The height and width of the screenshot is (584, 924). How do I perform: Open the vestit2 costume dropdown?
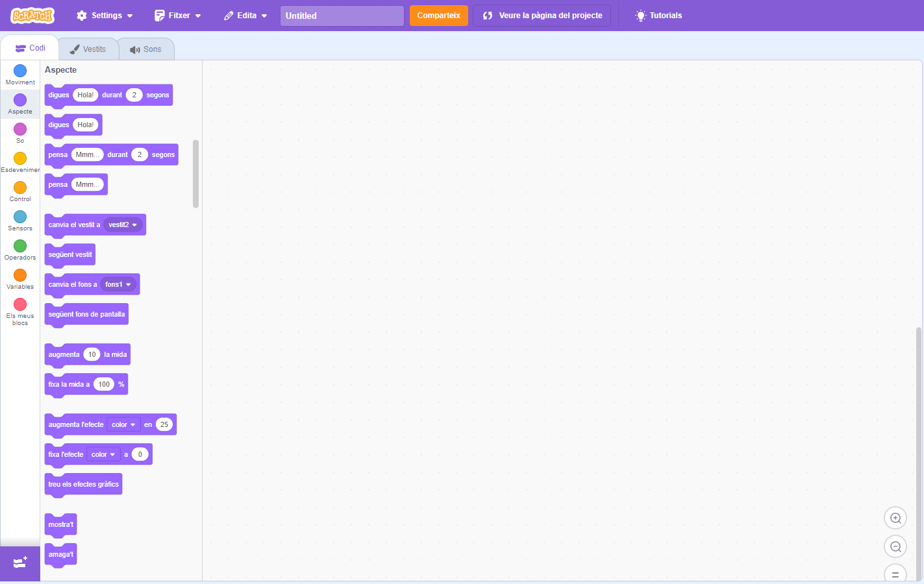[123, 225]
